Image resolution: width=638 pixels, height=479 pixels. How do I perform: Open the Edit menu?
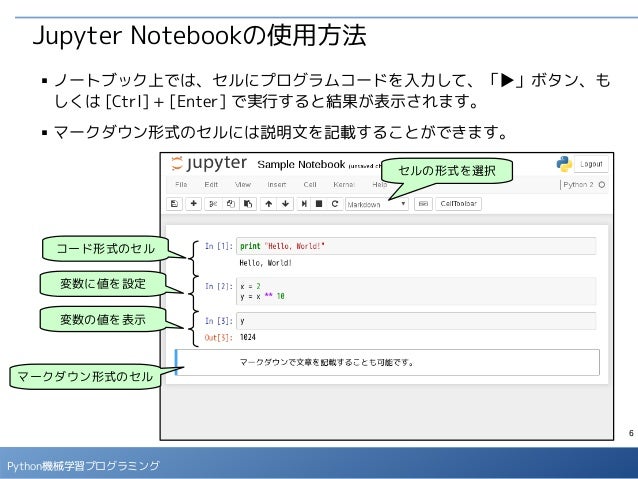(211, 185)
